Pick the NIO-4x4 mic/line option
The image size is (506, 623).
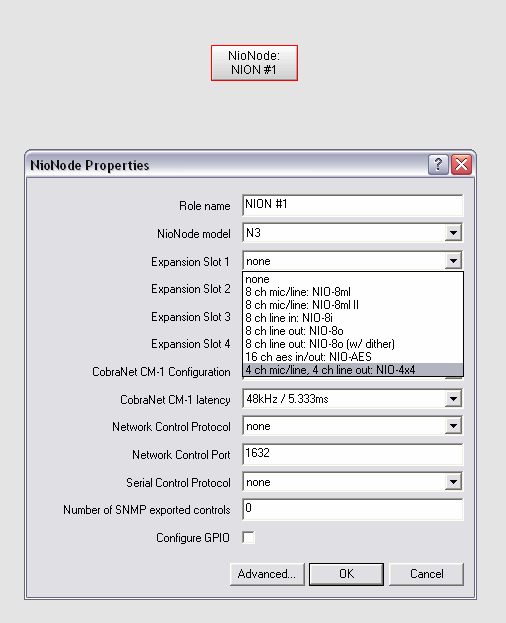pyautogui.click(x=353, y=370)
